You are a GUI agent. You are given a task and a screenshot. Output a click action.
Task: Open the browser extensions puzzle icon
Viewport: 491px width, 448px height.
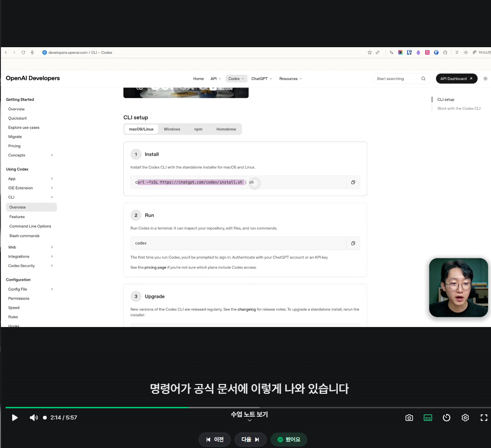coord(445,53)
